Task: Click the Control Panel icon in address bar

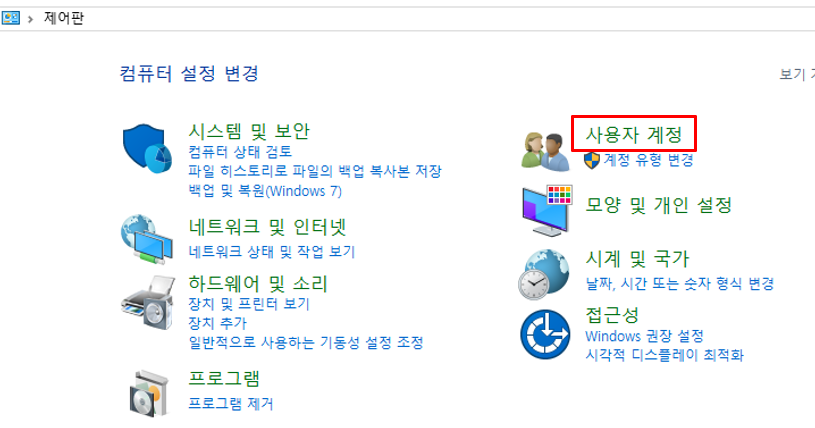Action: [10, 18]
